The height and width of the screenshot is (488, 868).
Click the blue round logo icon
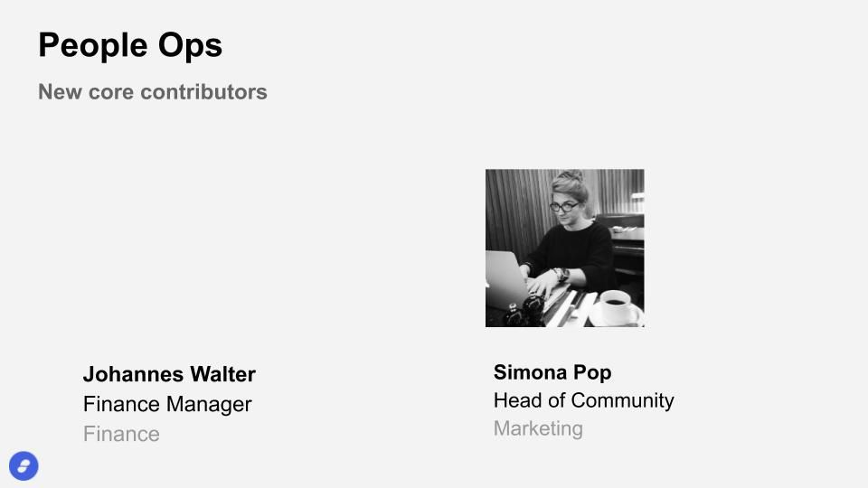pos(24,466)
